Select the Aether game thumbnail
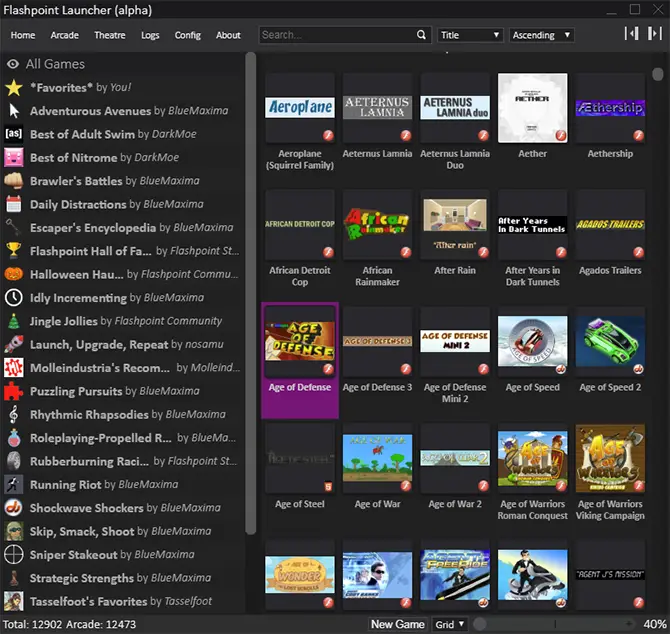The width and height of the screenshot is (670, 634). coord(533,108)
